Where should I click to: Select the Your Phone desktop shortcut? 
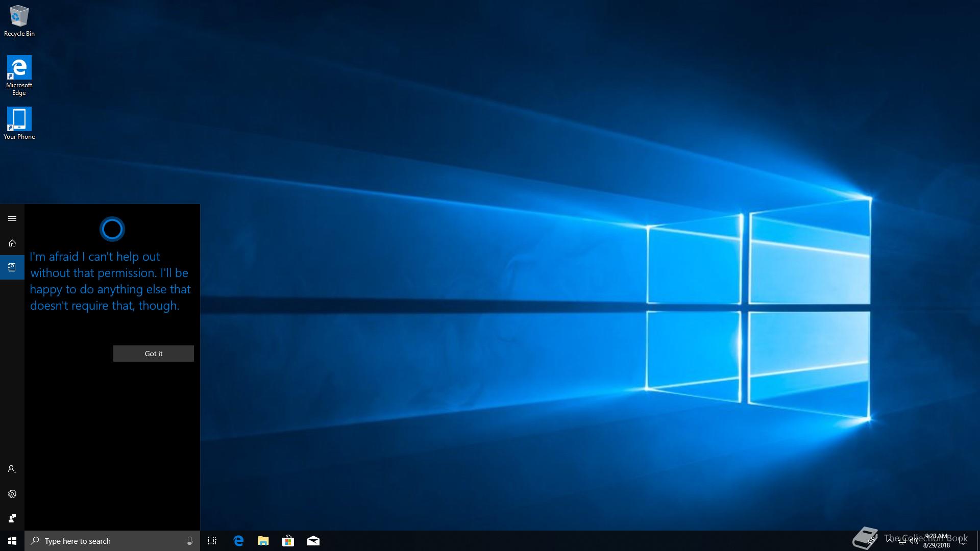click(x=19, y=123)
